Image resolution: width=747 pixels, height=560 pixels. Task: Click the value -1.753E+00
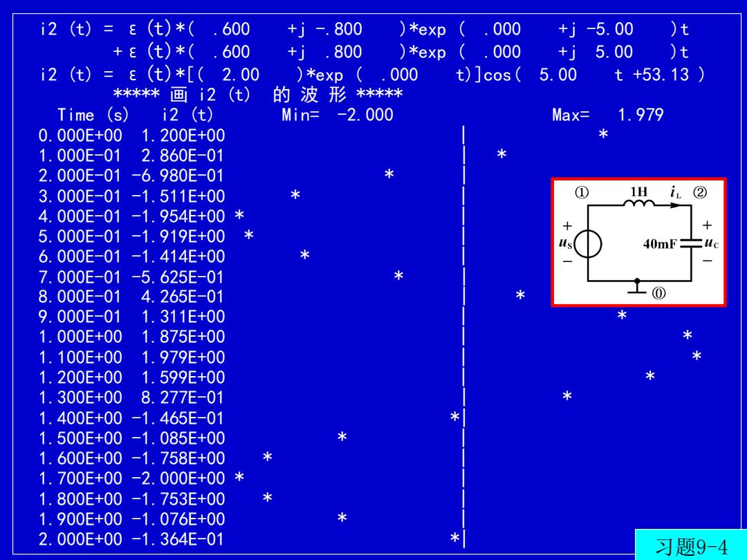coord(178,499)
